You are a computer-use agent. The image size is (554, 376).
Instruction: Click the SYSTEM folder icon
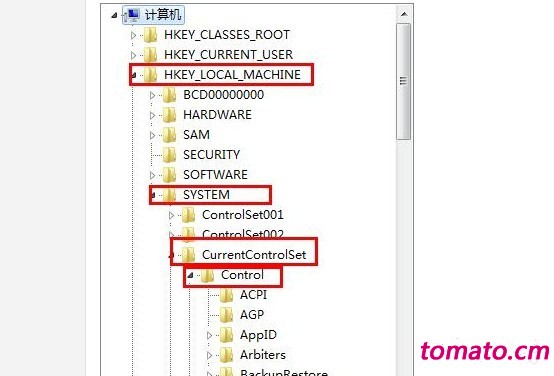click(170, 195)
